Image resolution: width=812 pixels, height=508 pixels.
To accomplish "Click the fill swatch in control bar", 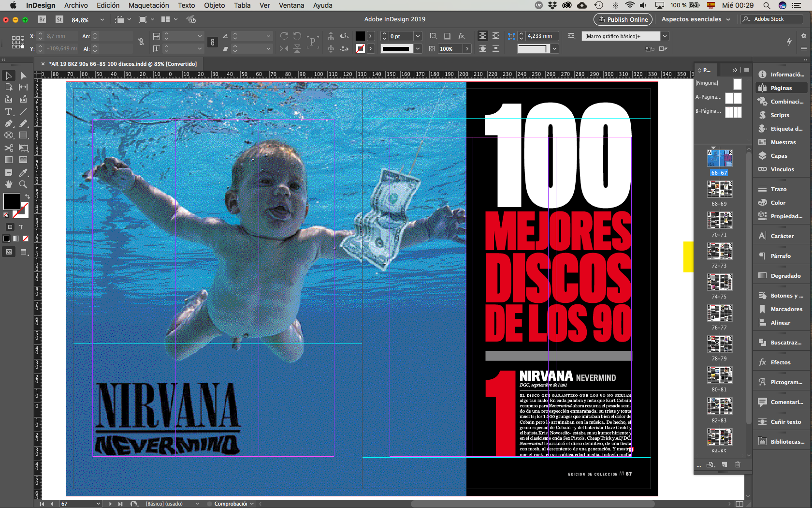I will 360,36.
